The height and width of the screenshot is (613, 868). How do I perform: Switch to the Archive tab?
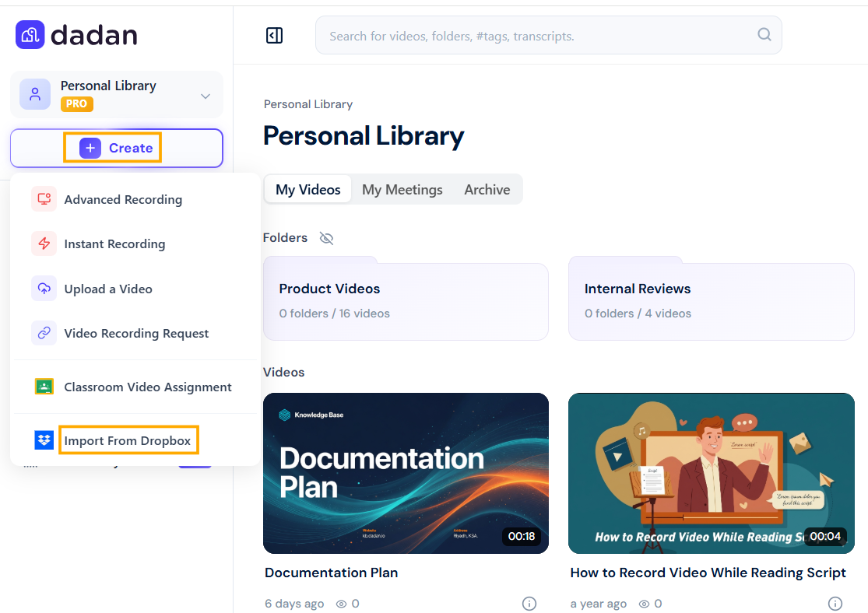487,190
